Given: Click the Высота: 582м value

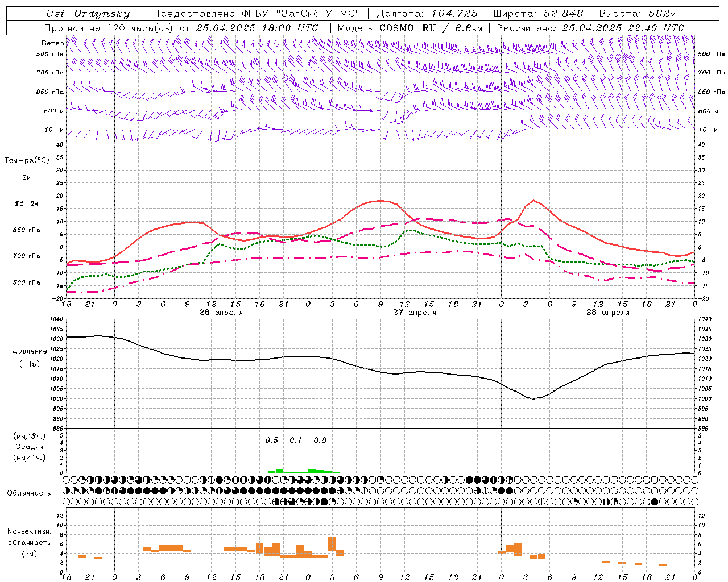Looking at the screenshot, I should point(637,14).
